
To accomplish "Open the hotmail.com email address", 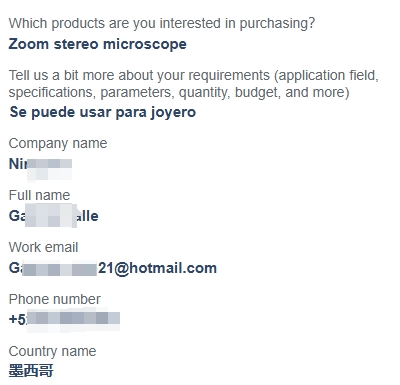I will pos(113,268).
